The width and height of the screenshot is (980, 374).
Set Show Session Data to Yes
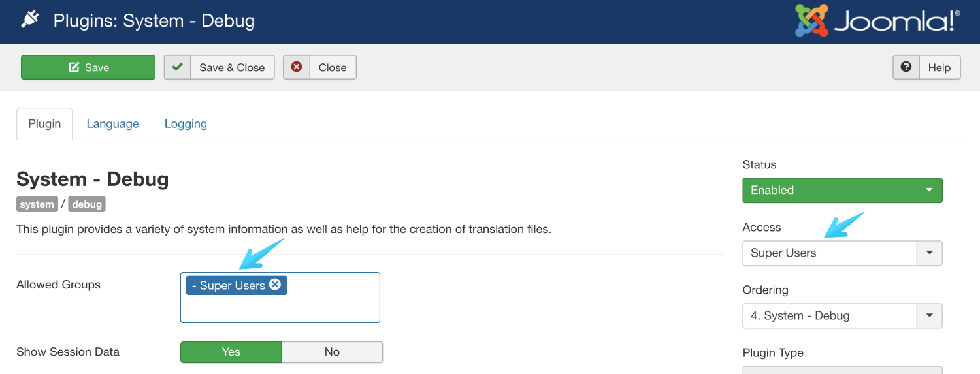tap(231, 352)
